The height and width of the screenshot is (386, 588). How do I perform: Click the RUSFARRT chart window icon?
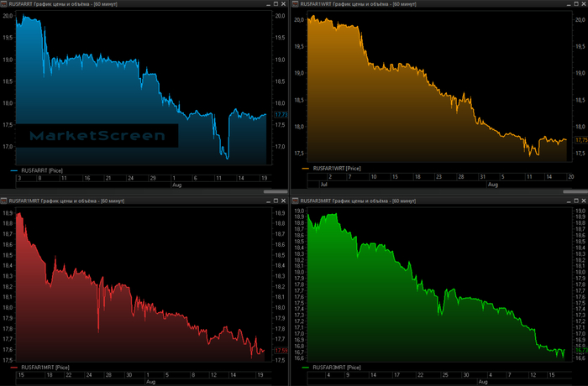(x=4, y=4)
